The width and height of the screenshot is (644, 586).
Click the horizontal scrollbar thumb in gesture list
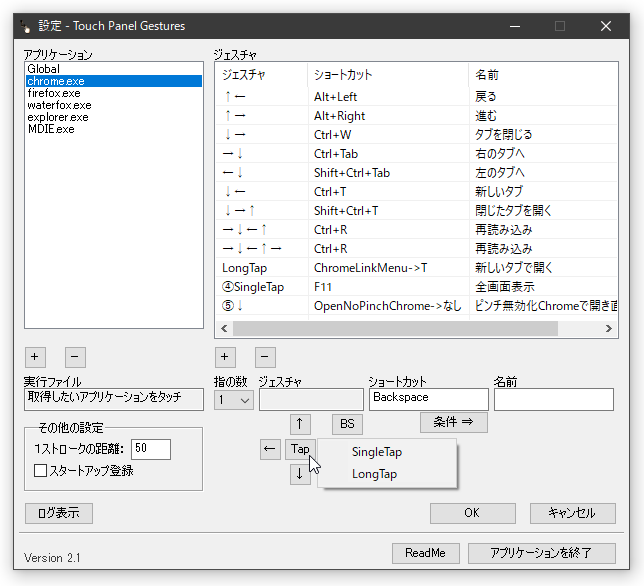point(395,329)
